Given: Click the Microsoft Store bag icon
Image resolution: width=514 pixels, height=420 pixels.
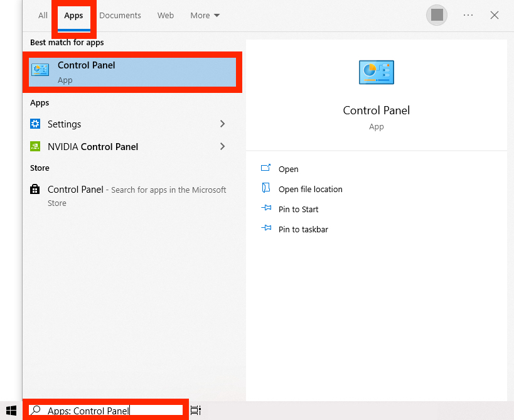Looking at the screenshot, I should (35, 189).
